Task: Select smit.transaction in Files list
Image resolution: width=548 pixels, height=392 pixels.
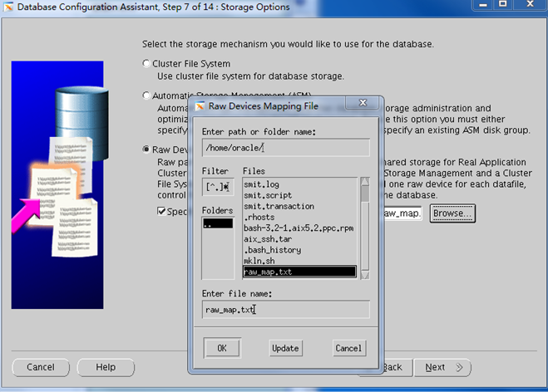Action: pos(299,206)
